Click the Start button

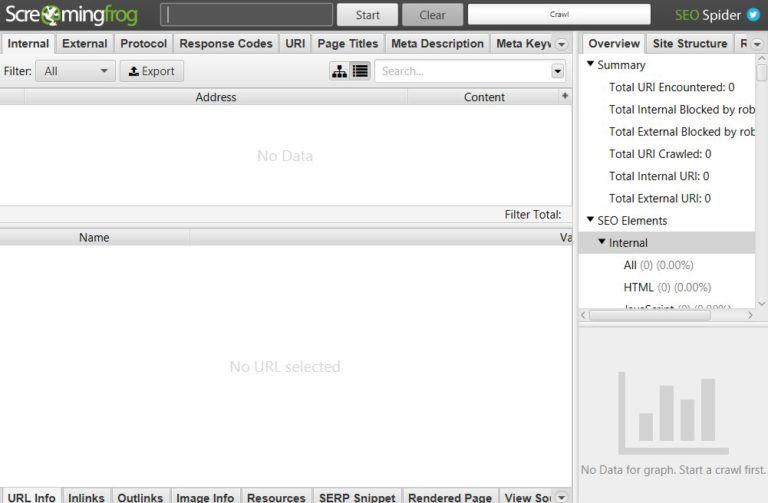tap(367, 15)
